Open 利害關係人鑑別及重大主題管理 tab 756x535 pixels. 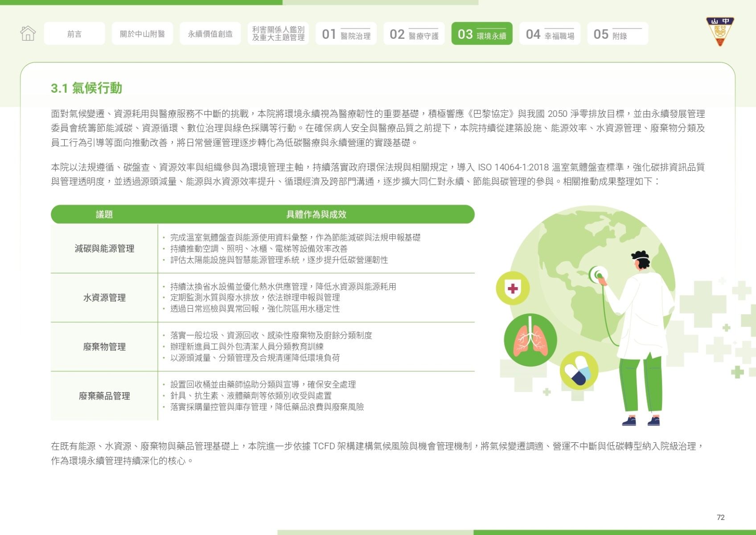point(278,33)
